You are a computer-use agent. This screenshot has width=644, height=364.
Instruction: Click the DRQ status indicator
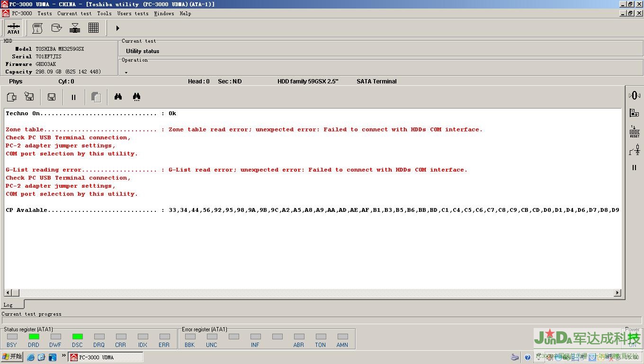click(x=99, y=337)
